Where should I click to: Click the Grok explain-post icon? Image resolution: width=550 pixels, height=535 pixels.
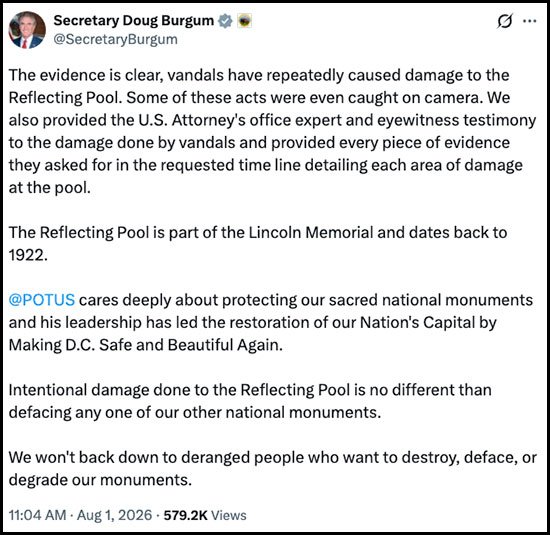(505, 21)
